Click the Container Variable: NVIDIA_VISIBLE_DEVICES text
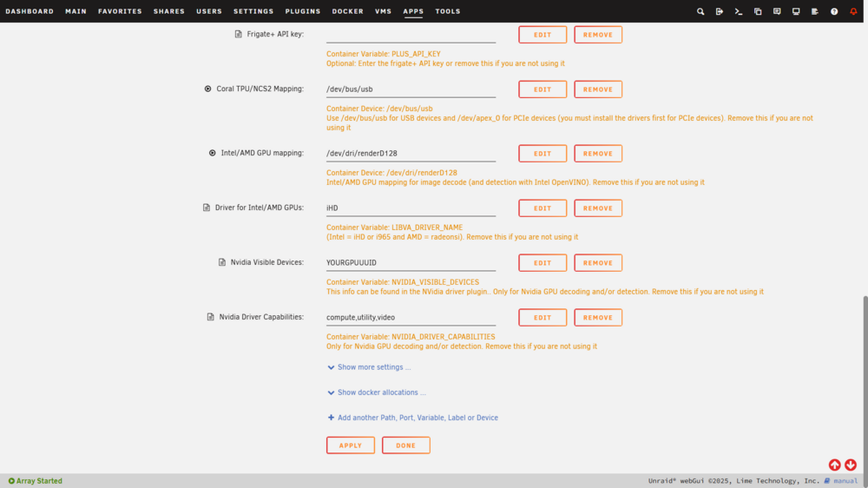Image resolution: width=868 pixels, height=488 pixels. click(403, 282)
